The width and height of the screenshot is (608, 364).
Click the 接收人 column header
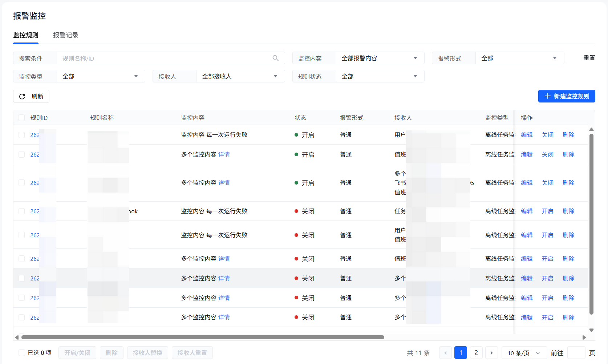point(403,118)
